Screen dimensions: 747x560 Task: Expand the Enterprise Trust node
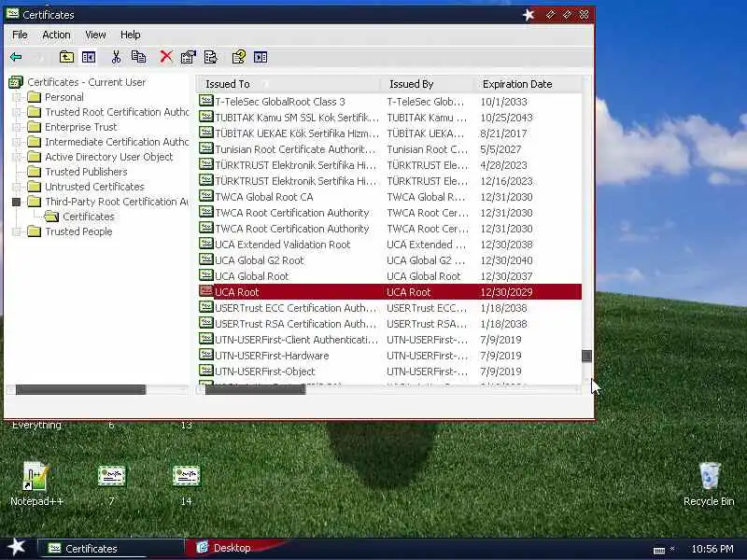17,127
